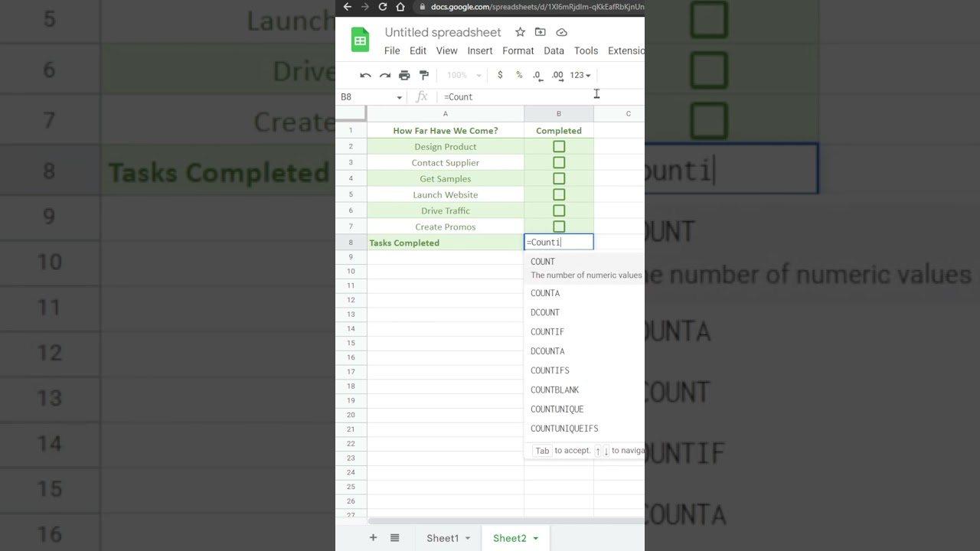Click the Tasks Completed cell
This screenshot has width=980, height=551.
point(446,243)
